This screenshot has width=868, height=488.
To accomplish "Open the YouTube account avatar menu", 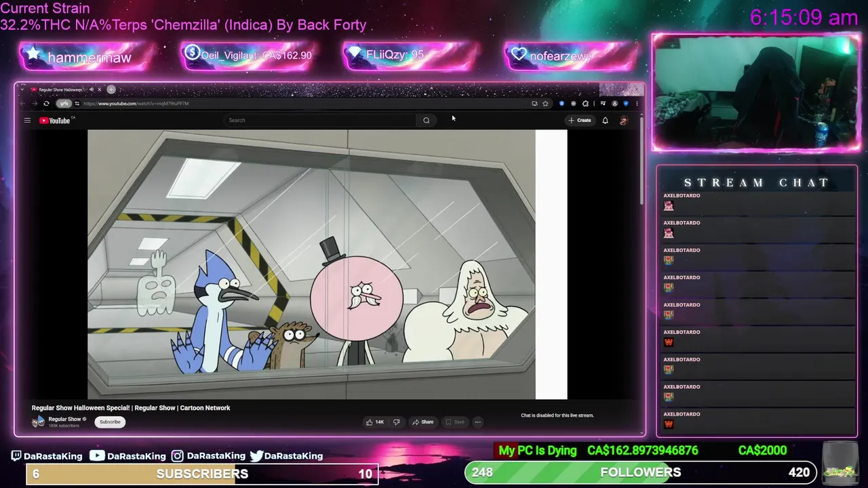I will point(624,120).
